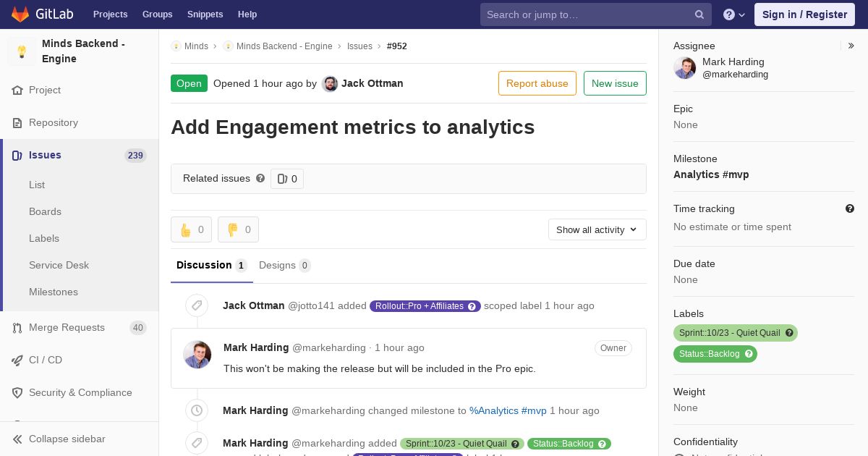The width and height of the screenshot is (868, 456).
Task: Open the help question mark menu
Action: (x=733, y=14)
